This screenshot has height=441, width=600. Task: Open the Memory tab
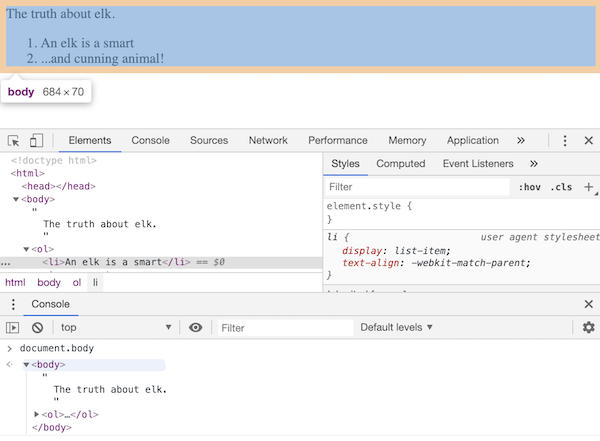(407, 140)
